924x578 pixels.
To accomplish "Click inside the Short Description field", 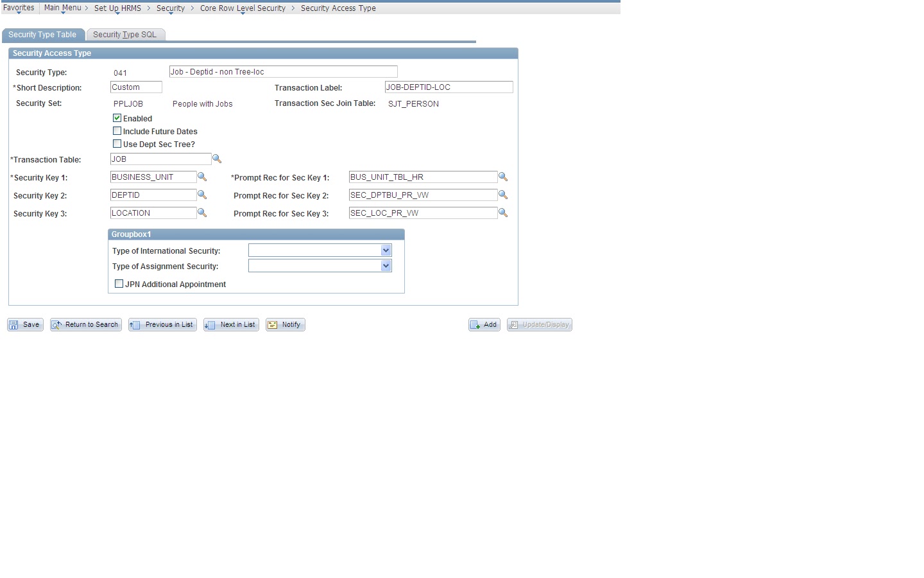I will click(x=135, y=87).
